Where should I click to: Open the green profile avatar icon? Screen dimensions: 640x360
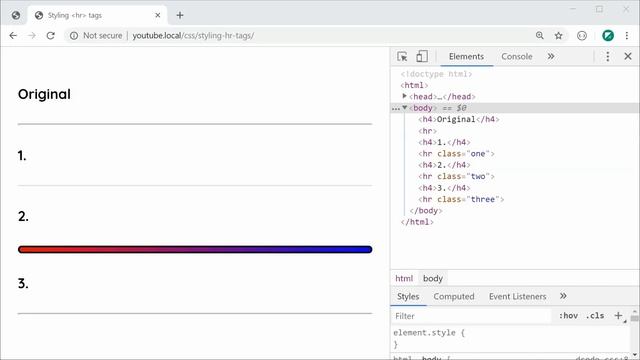point(608,36)
